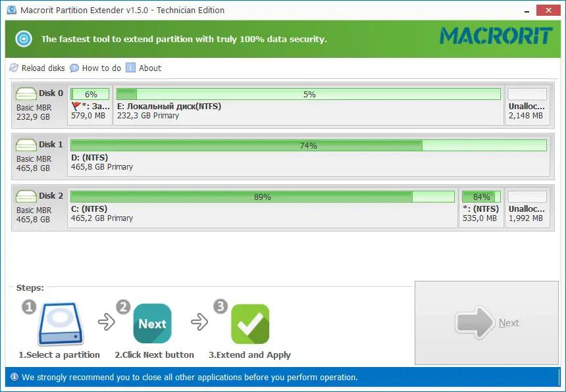The image size is (566, 392).
Task: Select the 6% usage bar on Disk 0
Action: point(90,94)
